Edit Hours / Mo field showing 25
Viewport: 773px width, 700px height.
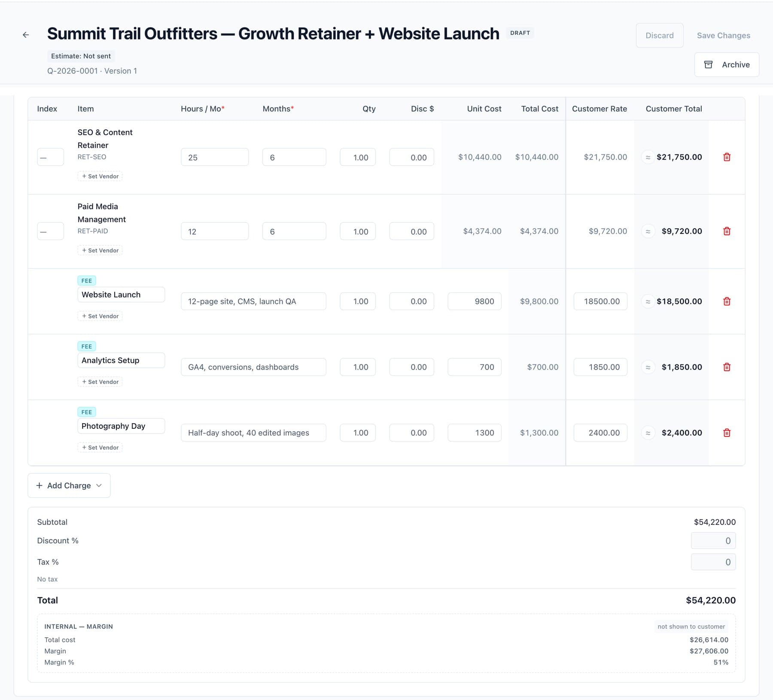click(215, 157)
